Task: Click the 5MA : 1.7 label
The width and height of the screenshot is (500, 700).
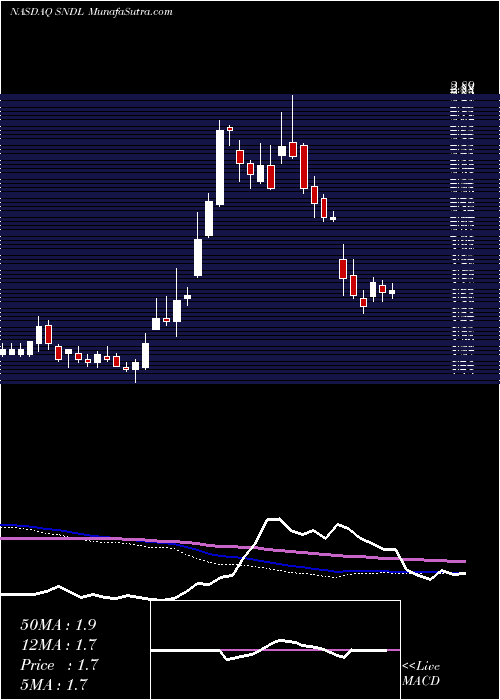Action: coord(54,684)
